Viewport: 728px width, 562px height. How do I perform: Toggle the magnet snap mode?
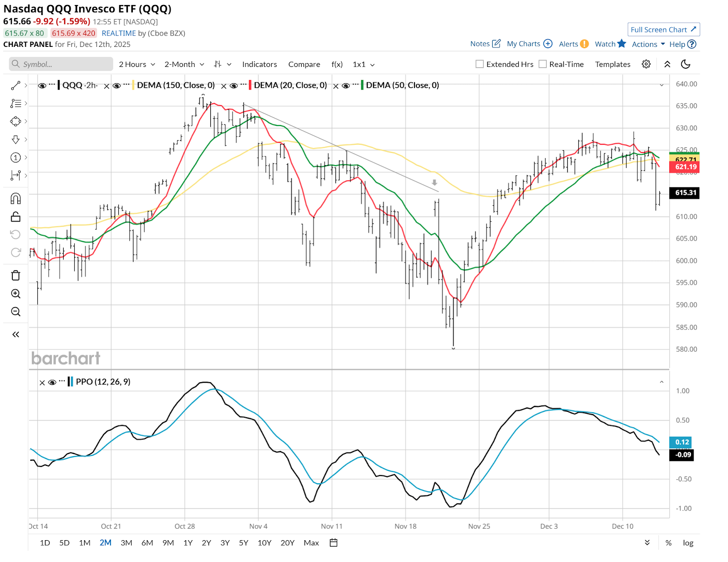coord(15,198)
